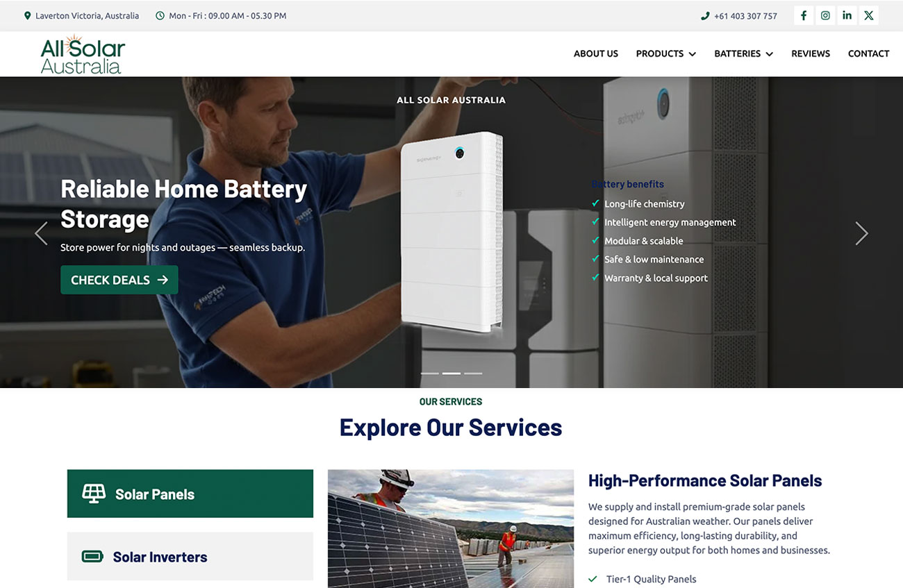903x588 pixels.
Task: Open the X (Twitter) social icon
Action: [x=868, y=15]
